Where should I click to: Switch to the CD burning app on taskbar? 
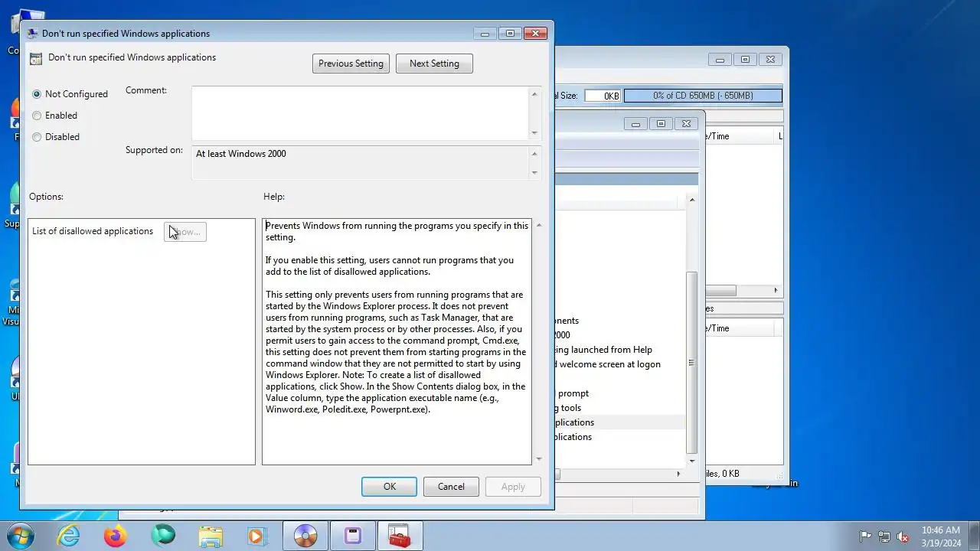[305, 536]
